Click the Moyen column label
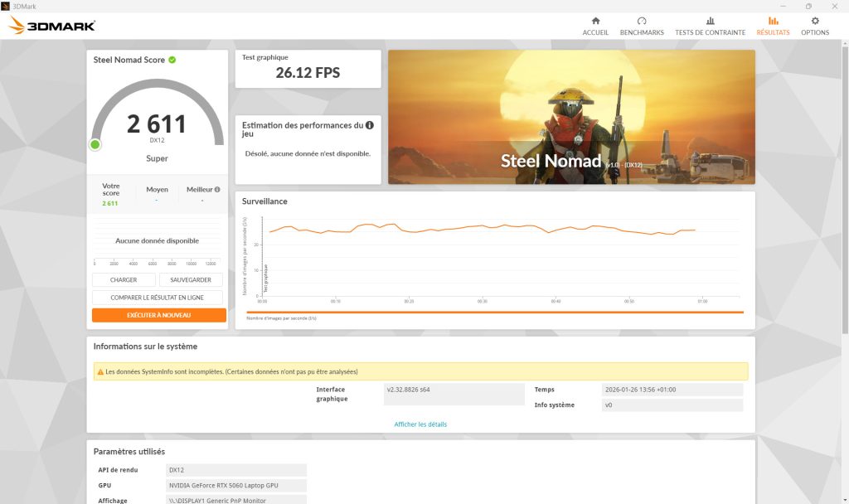The height and width of the screenshot is (504, 849). (157, 190)
